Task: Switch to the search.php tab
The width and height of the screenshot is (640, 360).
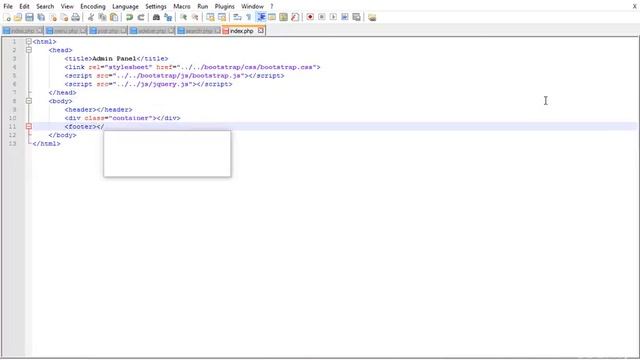Action: (x=199, y=31)
